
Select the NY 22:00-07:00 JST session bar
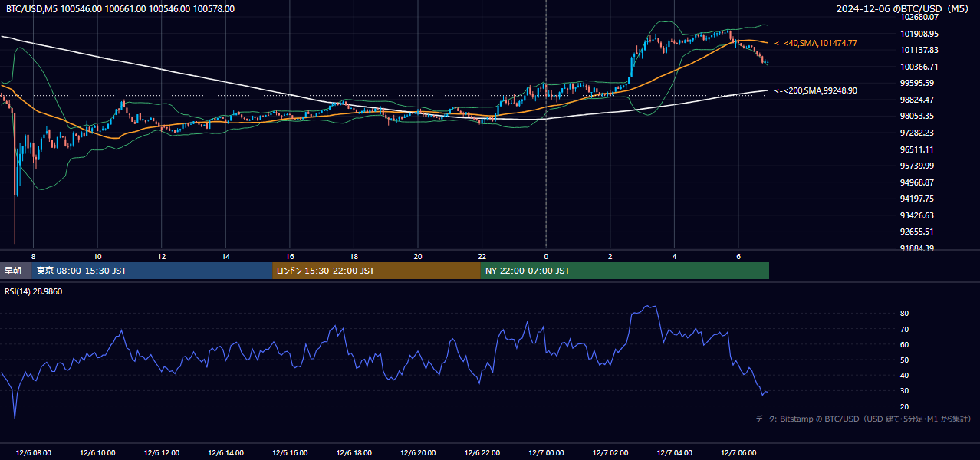(x=625, y=271)
